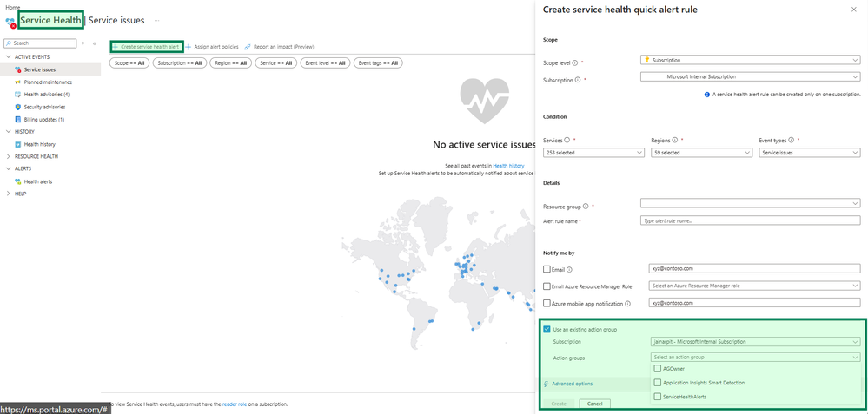
Task: Click the info icon next to Azure mobile app notification
Action: coord(627,304)
